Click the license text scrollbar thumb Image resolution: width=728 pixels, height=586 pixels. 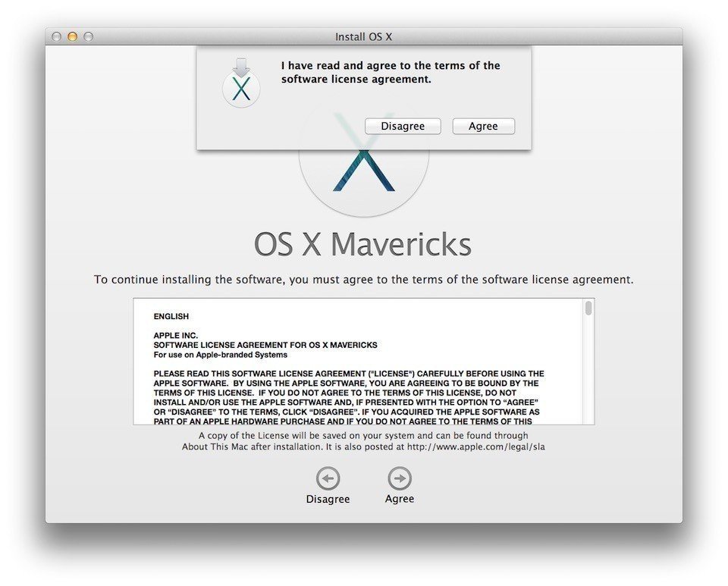(x=588, y=308)
